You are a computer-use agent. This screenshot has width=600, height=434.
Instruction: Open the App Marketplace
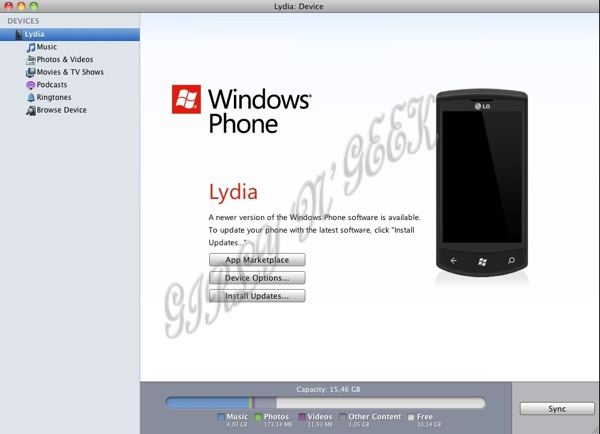tap(257, 259)
